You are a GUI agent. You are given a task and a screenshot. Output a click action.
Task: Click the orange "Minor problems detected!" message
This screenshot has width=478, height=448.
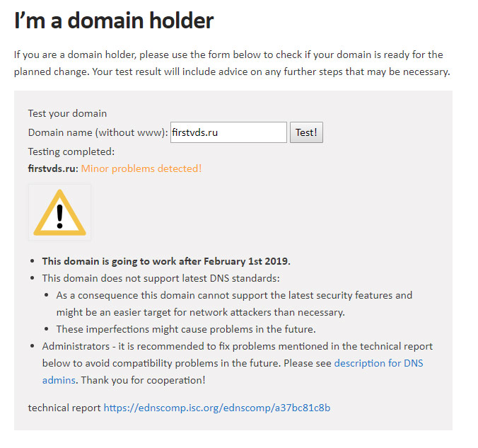141,168
